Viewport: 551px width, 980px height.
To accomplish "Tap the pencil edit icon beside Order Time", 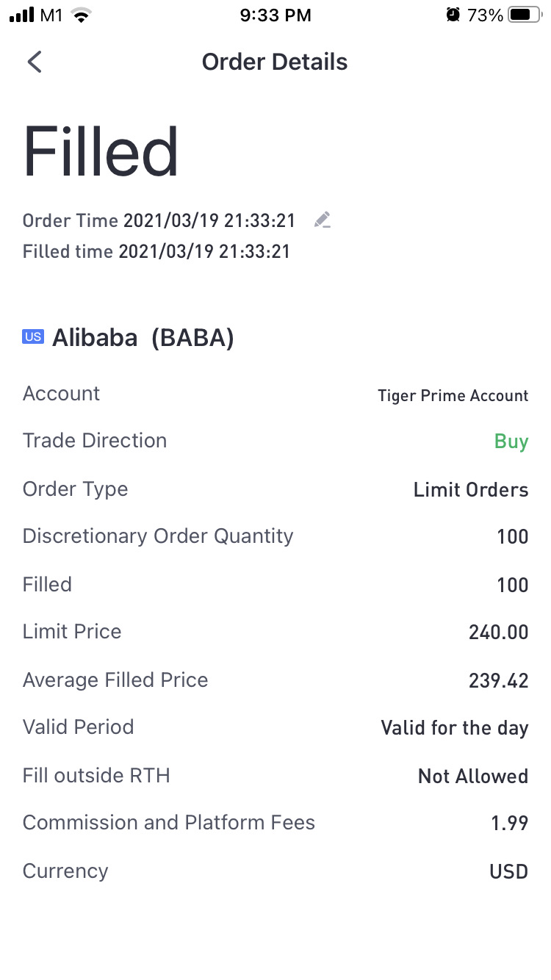I will [x=322, y=220].
